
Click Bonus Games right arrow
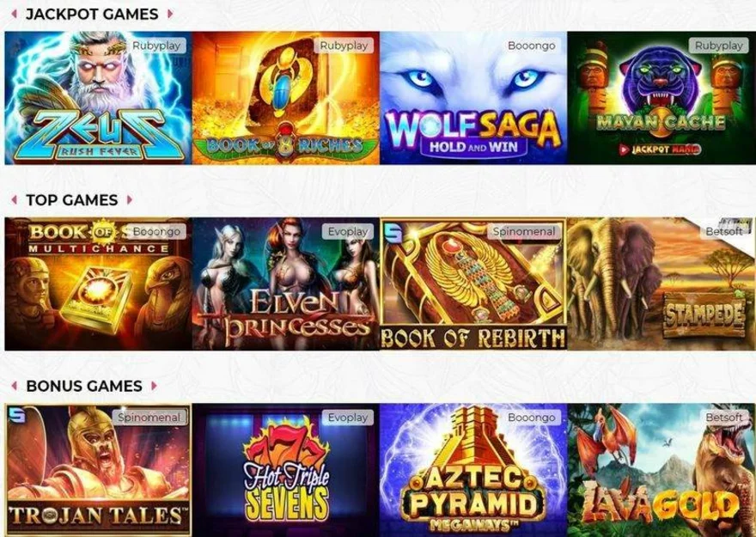tap(154, 386)
